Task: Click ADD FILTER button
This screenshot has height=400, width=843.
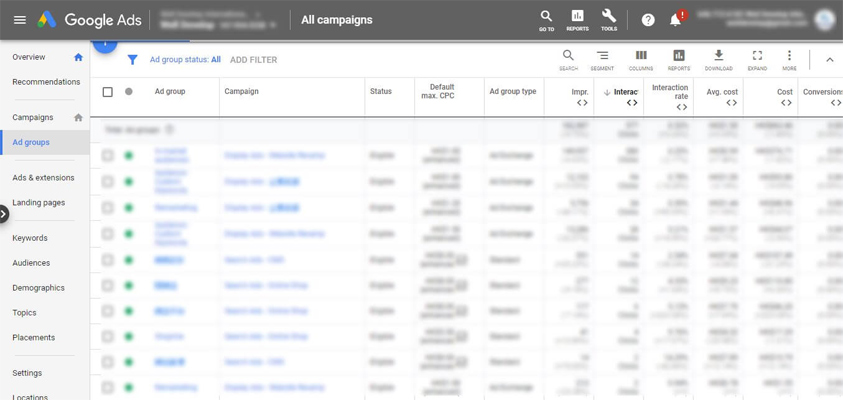Action: (253, 60)
